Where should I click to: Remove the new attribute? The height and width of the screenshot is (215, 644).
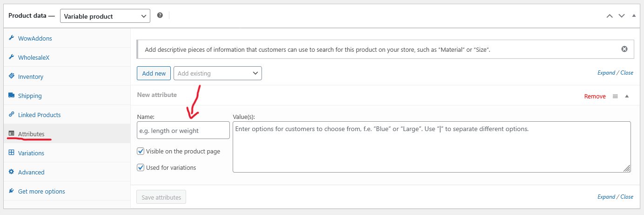point(595,96)
